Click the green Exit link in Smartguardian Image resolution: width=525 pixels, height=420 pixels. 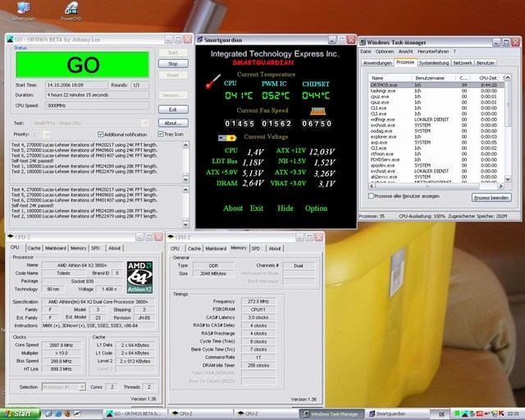coord(257,208)
